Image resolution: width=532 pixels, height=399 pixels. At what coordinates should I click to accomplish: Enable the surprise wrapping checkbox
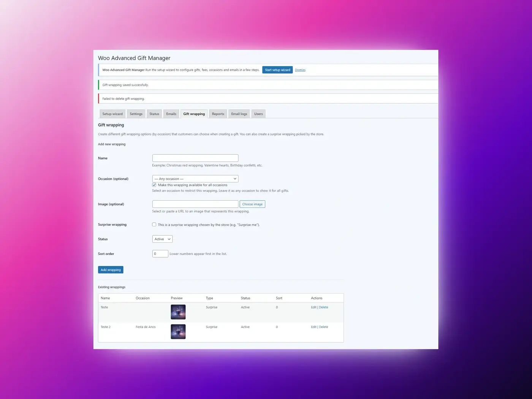154,225
